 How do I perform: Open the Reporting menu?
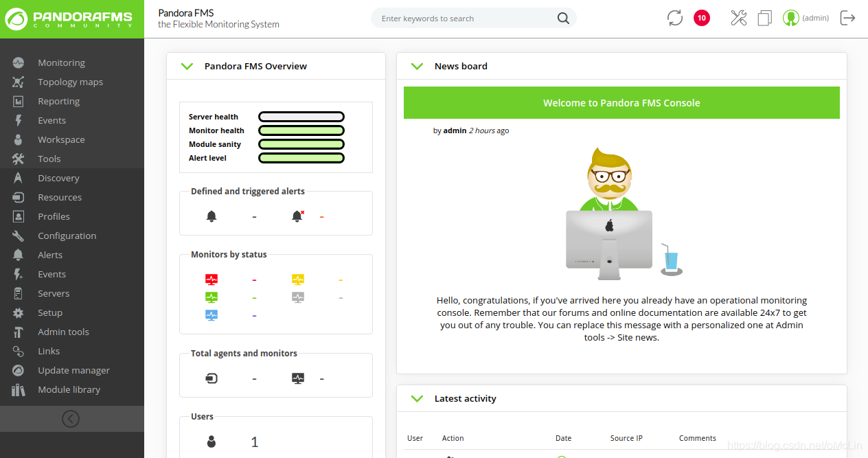coord(58,101)
